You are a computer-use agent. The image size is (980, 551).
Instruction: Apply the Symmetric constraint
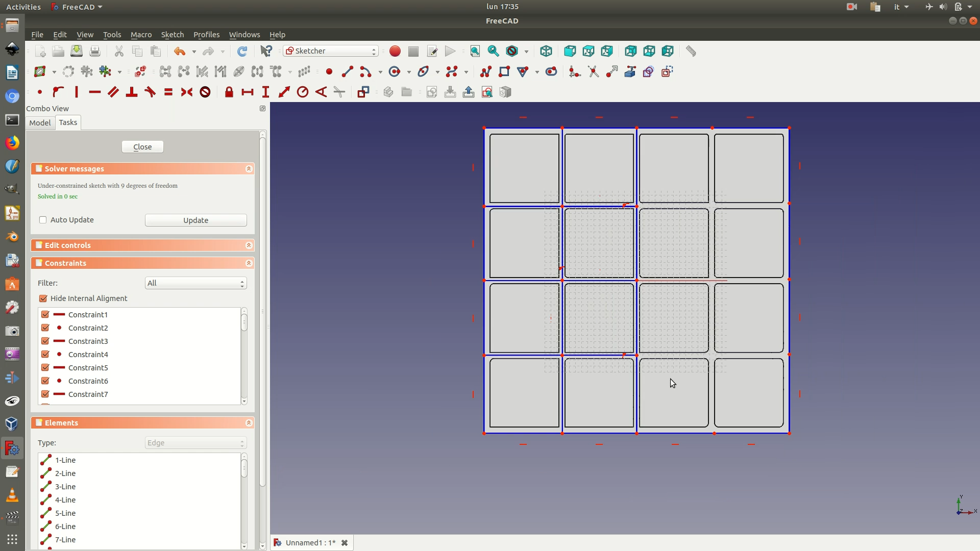click(187, 92)
